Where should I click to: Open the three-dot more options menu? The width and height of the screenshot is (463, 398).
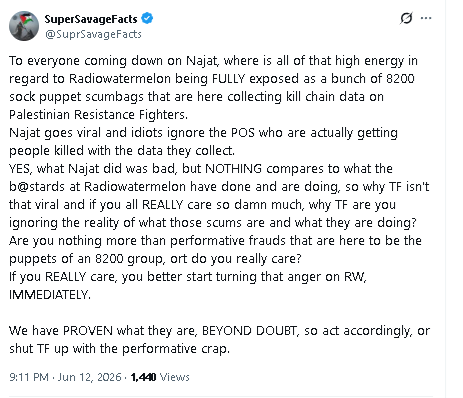pyautogui.click(x=426, y=18)
